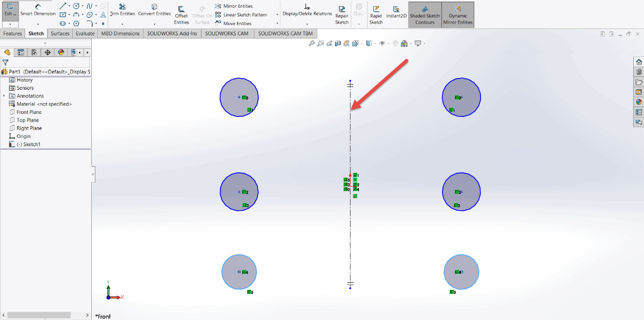Viewport: 644px width, 320px height.
Task: Open the Repair Sketch tool
Action: 342,15
